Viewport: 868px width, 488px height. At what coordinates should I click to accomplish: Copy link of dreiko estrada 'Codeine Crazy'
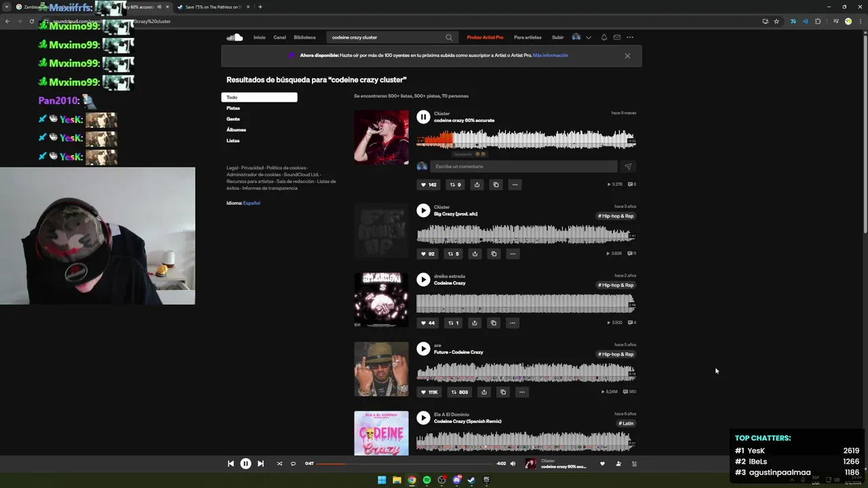[x=494, y=323]
